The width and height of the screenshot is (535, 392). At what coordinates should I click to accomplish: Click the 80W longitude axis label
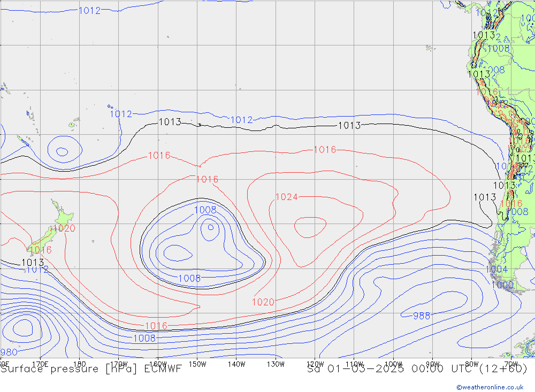[x=472, y=364]
